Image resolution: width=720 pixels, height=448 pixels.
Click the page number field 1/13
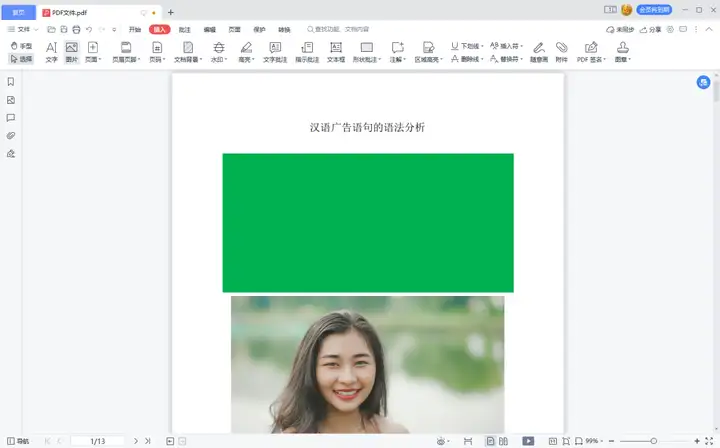click(x=97, y=441)
